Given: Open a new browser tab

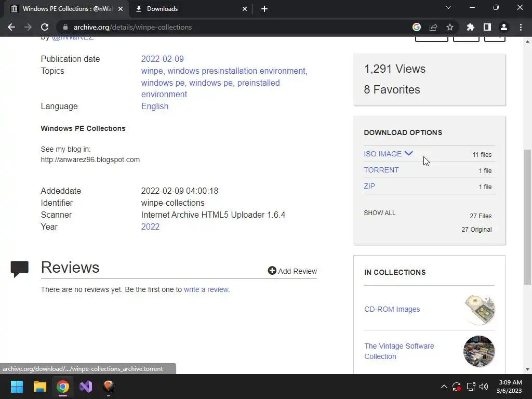Looking at the screenshot, I should (x=264, y=9).
